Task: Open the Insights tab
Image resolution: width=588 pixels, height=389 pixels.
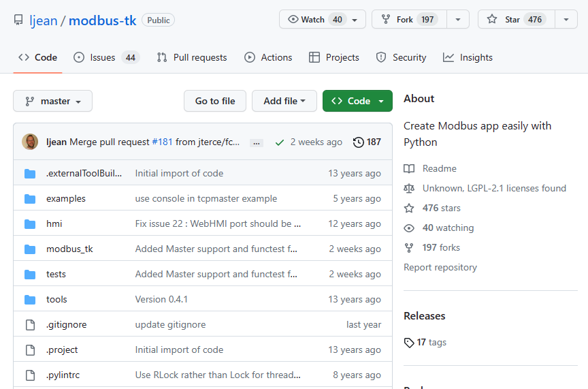Action: (x=468, y=57)
